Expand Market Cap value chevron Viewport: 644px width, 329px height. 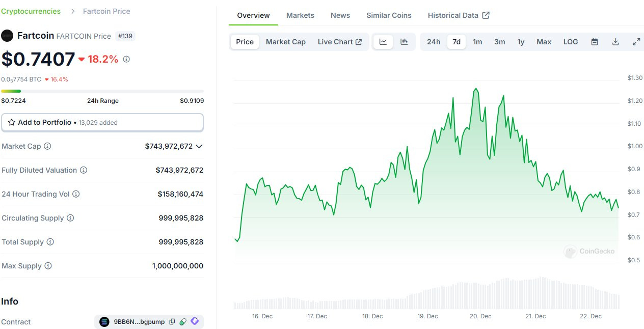point(199,146)
